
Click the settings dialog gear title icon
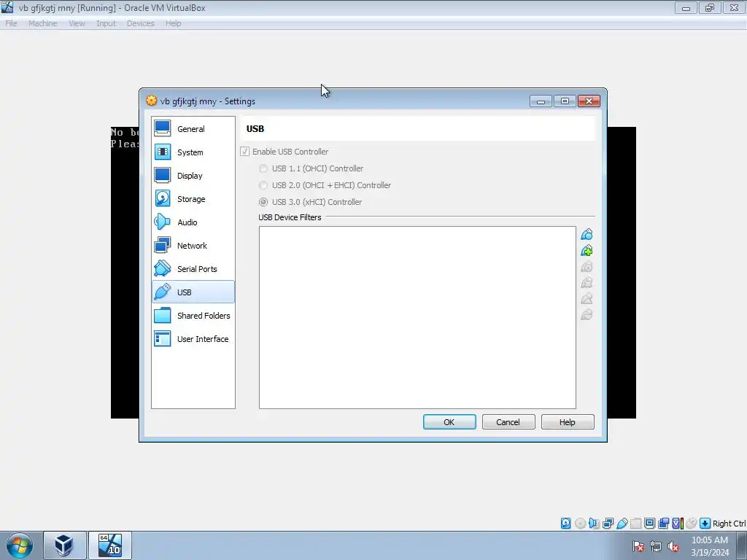click(x=151, y=101)
